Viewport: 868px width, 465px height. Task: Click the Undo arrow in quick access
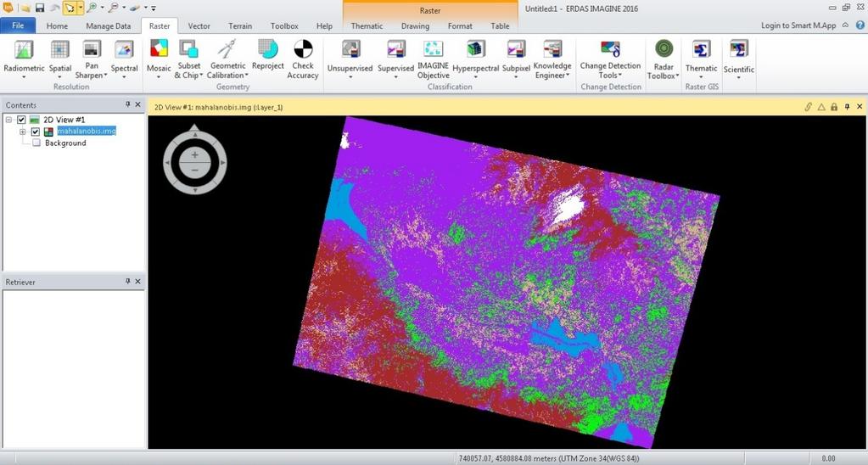[x=54, y=8]
